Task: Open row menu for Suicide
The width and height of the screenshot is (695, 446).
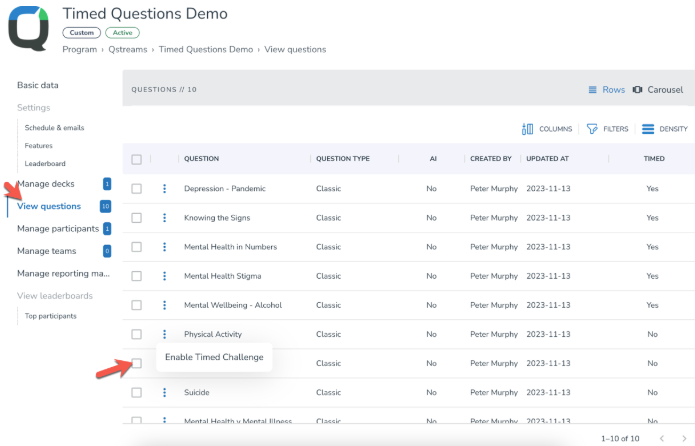Action: point(164,392)
